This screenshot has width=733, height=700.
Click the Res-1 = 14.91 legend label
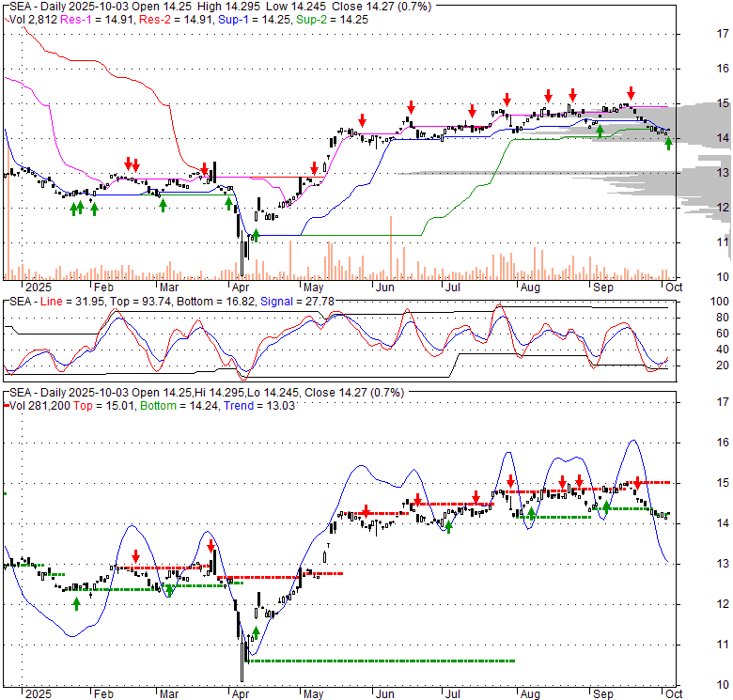(x=98, y=20)
